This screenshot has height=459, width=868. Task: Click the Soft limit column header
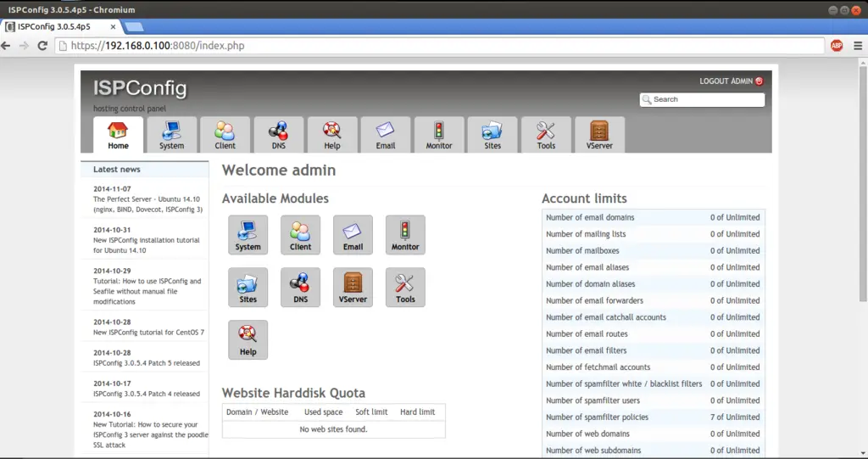(371, 411)
